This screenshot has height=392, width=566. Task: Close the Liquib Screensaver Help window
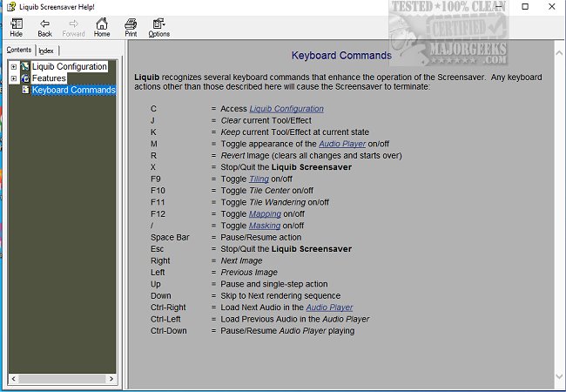(552, 6)
